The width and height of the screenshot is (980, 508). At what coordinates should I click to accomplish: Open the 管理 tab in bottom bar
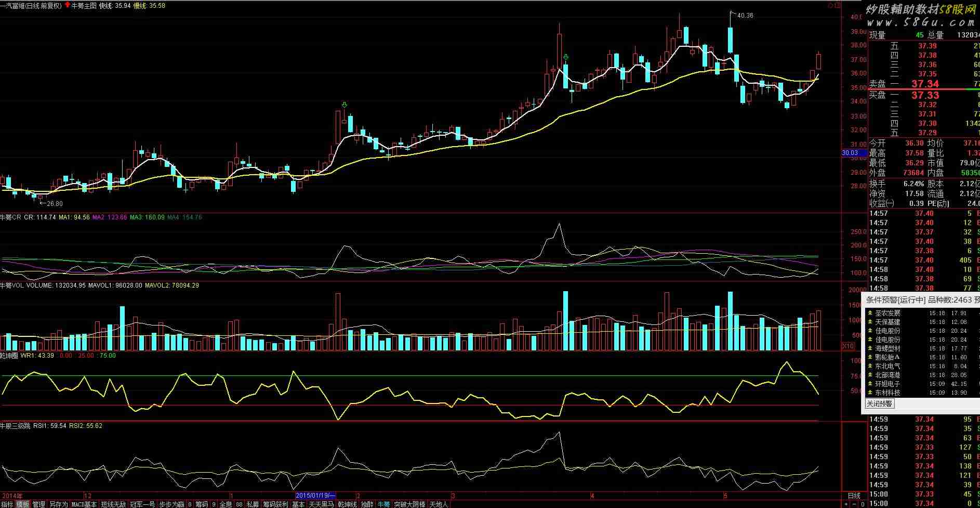[39, 504]
